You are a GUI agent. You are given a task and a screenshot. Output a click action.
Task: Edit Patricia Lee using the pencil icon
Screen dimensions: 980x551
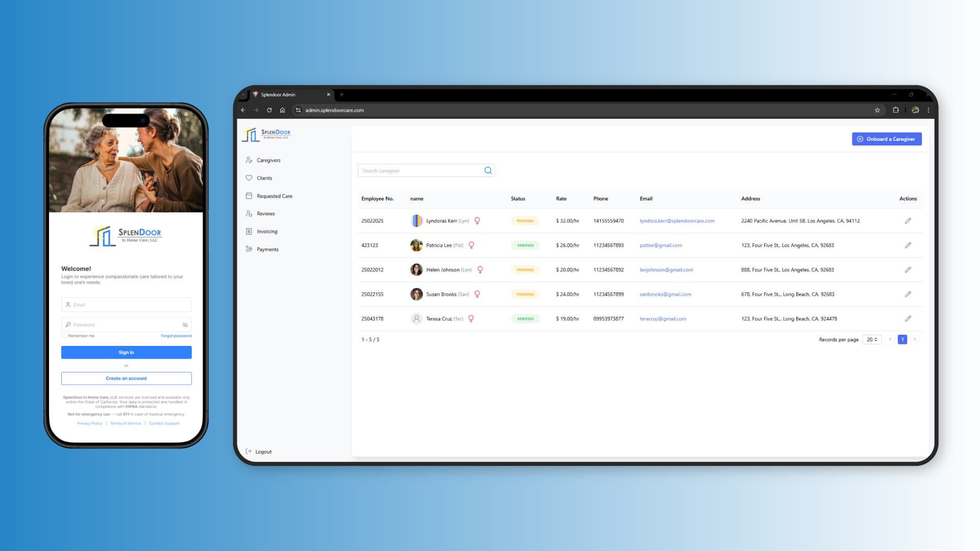tap(908, 245)
